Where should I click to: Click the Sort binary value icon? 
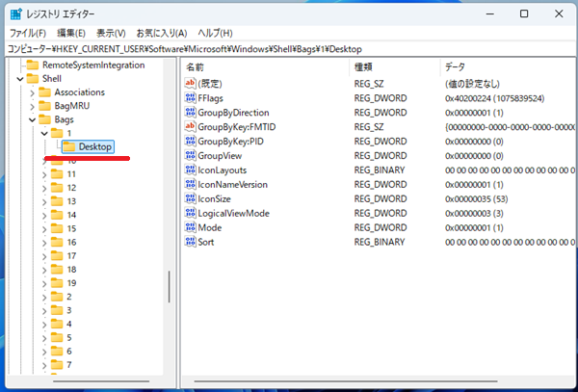click(190, 242)
